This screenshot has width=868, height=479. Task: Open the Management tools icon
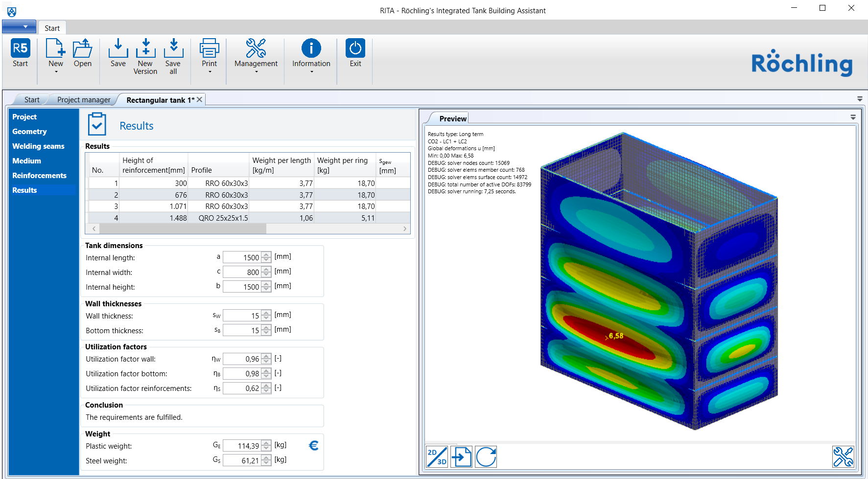point(256,48)
